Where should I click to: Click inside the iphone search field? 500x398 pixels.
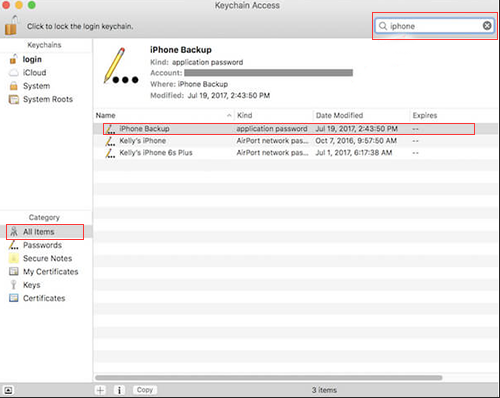435,26
